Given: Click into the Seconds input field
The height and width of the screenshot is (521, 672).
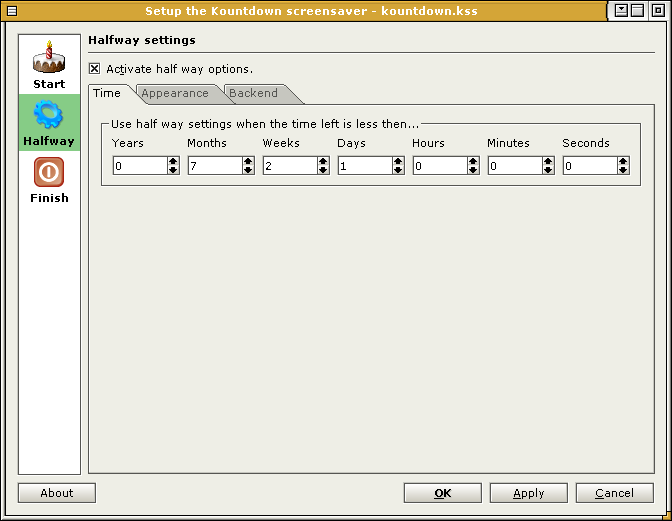Looking at the screenshot, I should click(x=590, y=166).
